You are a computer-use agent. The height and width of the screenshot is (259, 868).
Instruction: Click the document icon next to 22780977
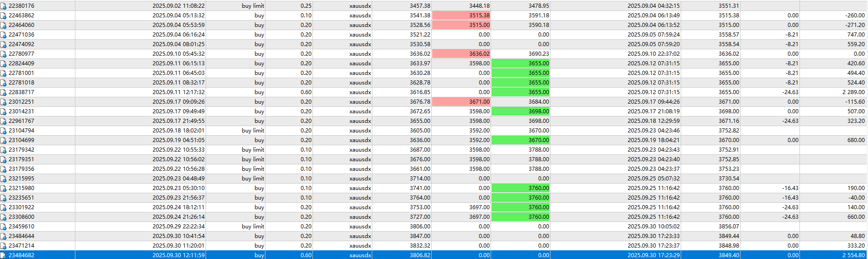click(x=3, y=54)
